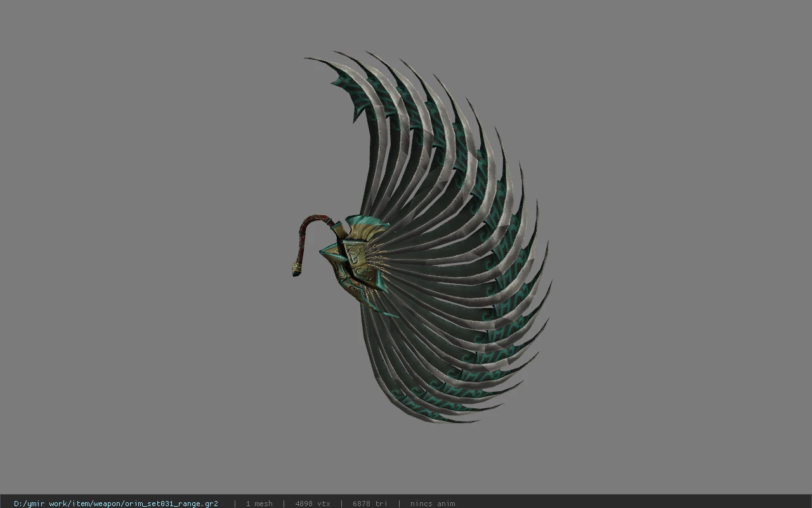Click the file path orim_set031_range.gr2 in status bar

pyautogui.click(x=116, y=504)
